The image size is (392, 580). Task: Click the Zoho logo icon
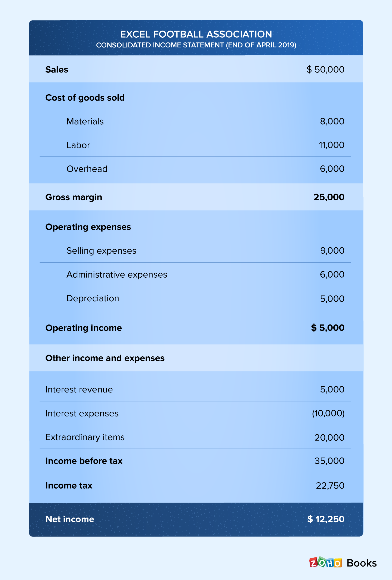point(326,563)
